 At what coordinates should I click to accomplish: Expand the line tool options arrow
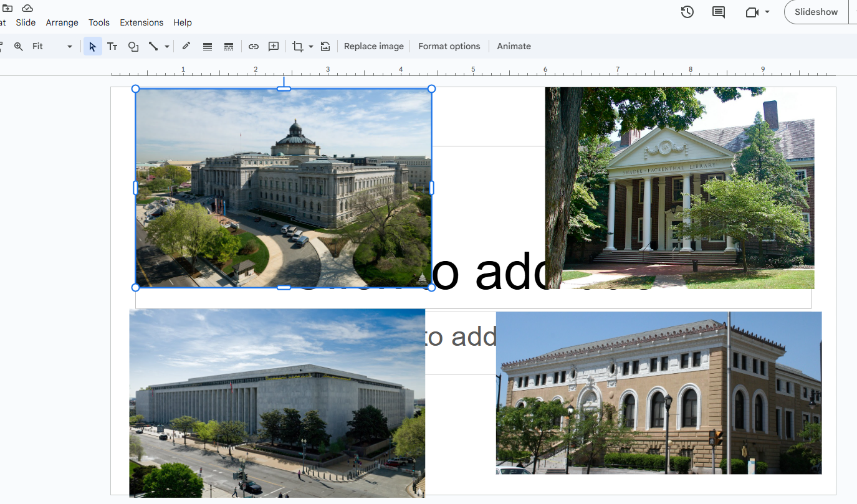[166, 46]
